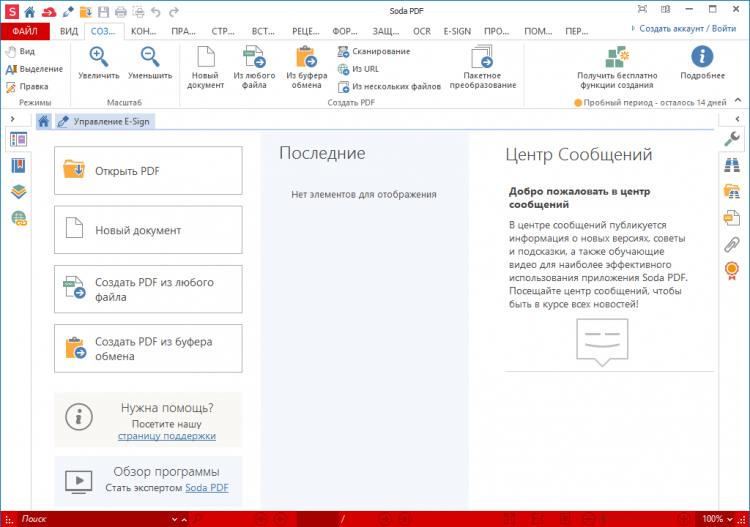Click the wrench properties icon in the right sidebar
The width and height of the screenshot is (750, 527).
(732, 139)
